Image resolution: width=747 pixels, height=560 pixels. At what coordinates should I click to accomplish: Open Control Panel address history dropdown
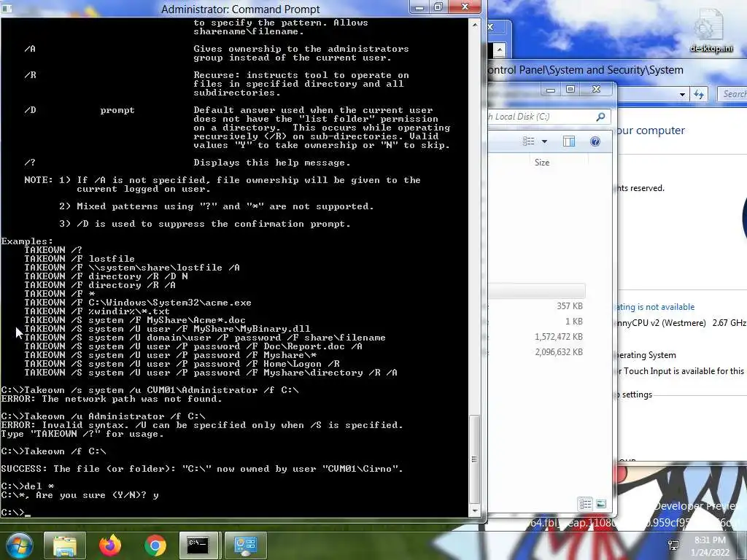pos(682,94)
